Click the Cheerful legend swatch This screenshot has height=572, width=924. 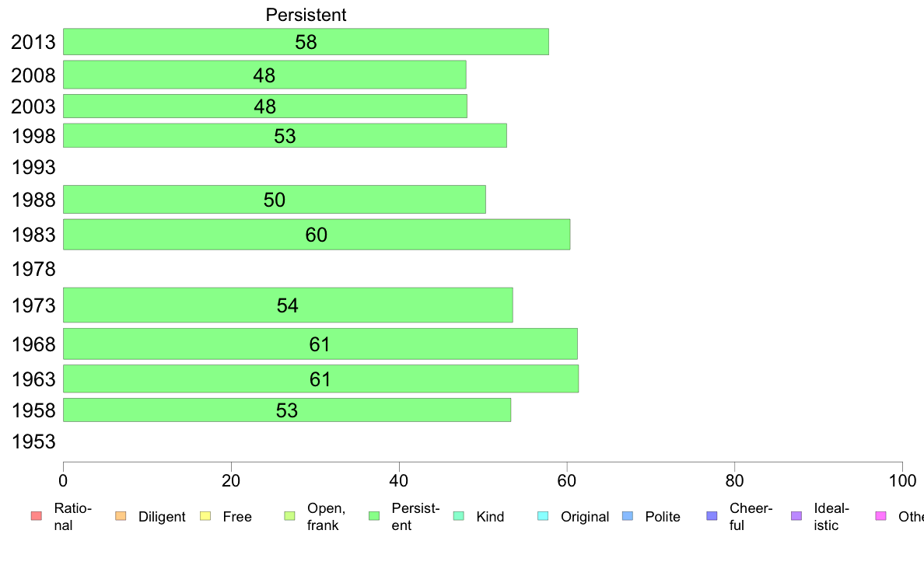tap(712, 516)
